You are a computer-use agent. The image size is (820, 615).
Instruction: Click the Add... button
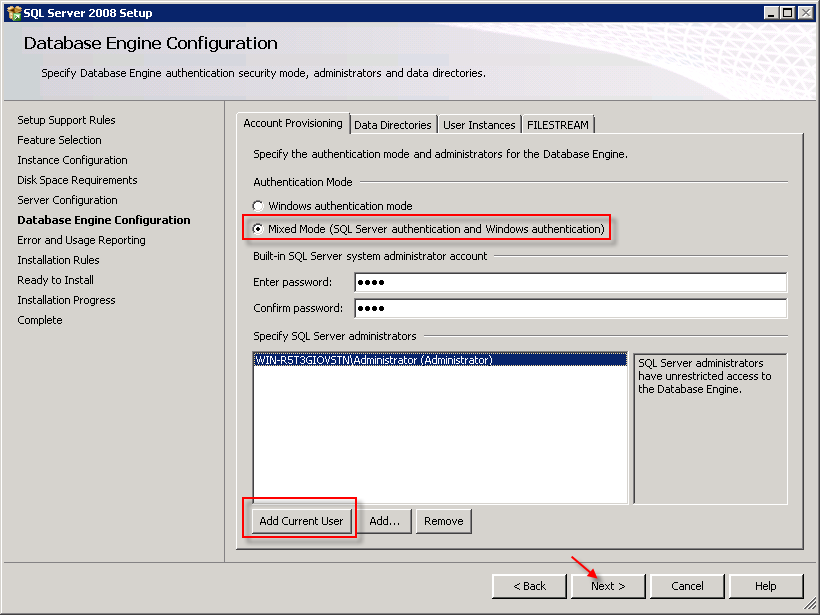[384, 521]
